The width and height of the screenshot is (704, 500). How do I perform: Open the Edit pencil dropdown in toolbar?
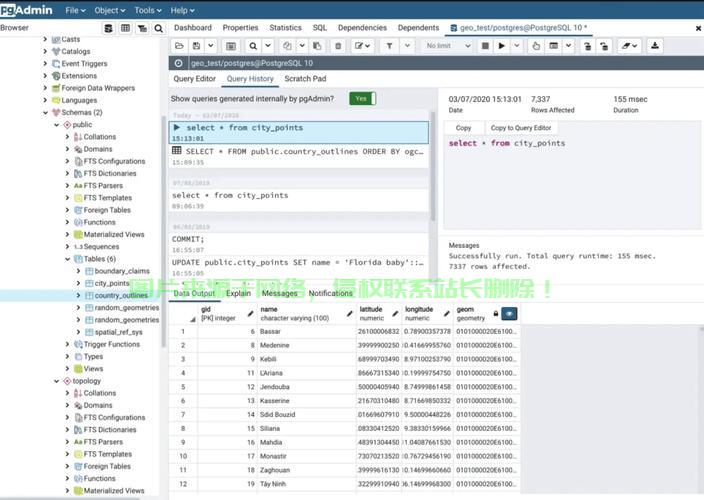pyautogui.click(x=362, y=46)
